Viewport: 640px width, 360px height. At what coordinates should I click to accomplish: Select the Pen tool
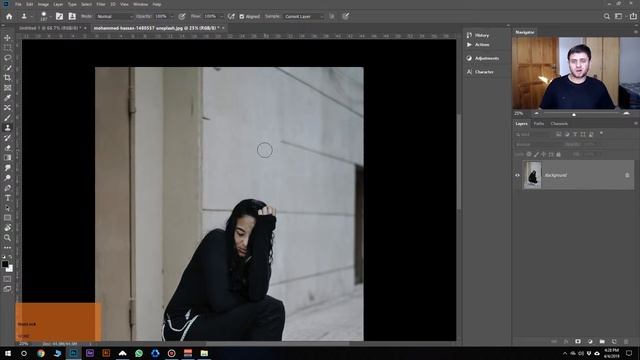coord(7,188)
